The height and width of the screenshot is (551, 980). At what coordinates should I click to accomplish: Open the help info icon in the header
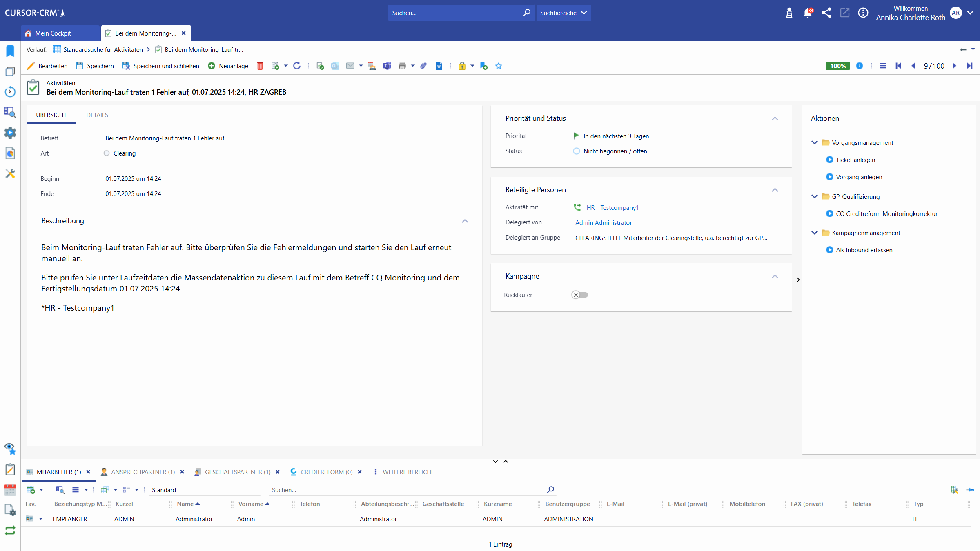coord(863,13)
